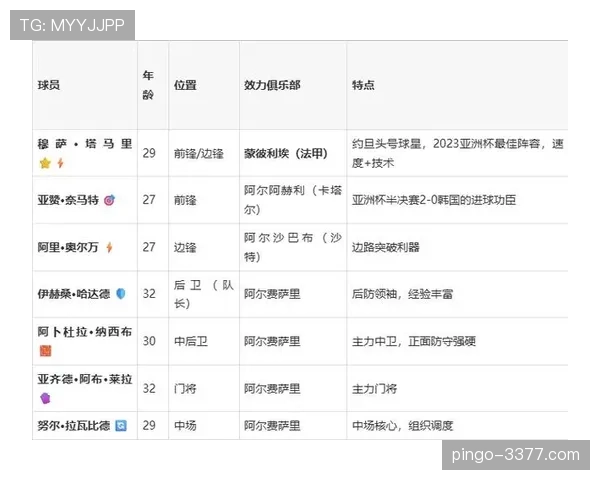Click age 27 in 阿里·奥尔万 row

149,247
